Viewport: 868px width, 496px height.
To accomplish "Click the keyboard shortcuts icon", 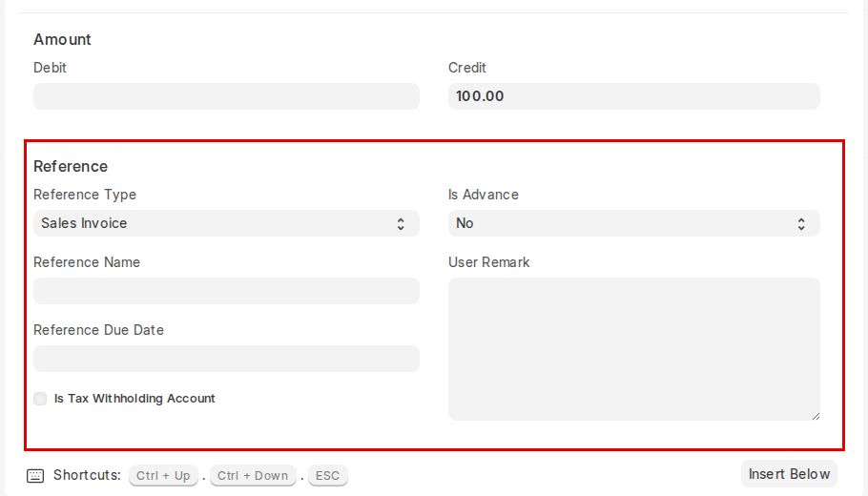I will click(35, 476).
